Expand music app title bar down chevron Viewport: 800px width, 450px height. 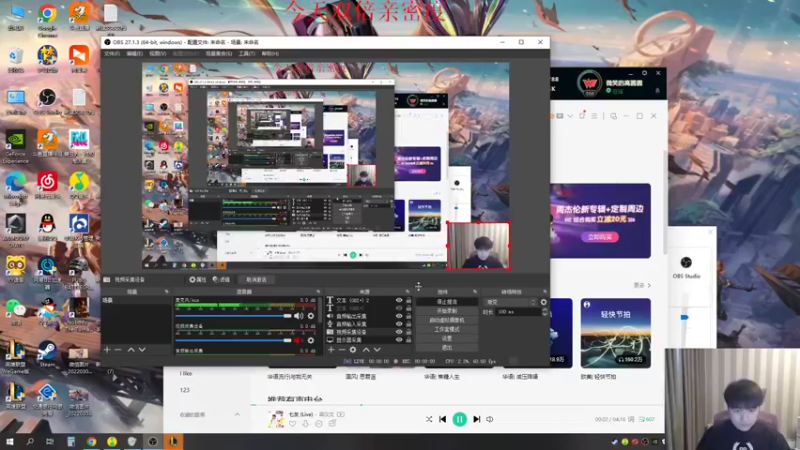point(570,116)
